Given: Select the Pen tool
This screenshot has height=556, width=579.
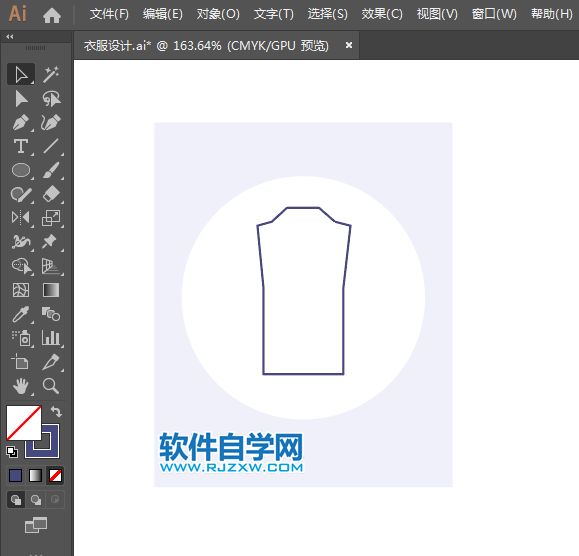Looking at the screenshot, I should (x=21, y=123).
